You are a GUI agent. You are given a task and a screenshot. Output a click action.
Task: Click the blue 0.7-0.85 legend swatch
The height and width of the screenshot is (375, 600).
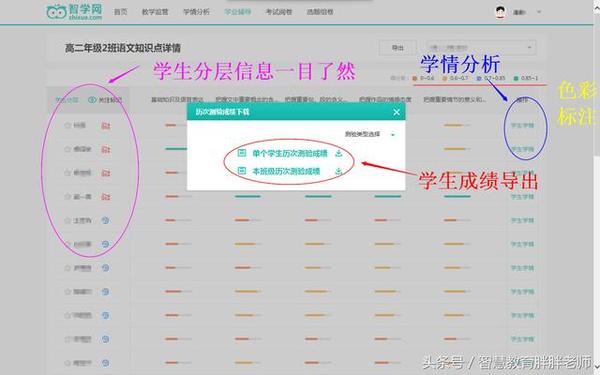479,78
